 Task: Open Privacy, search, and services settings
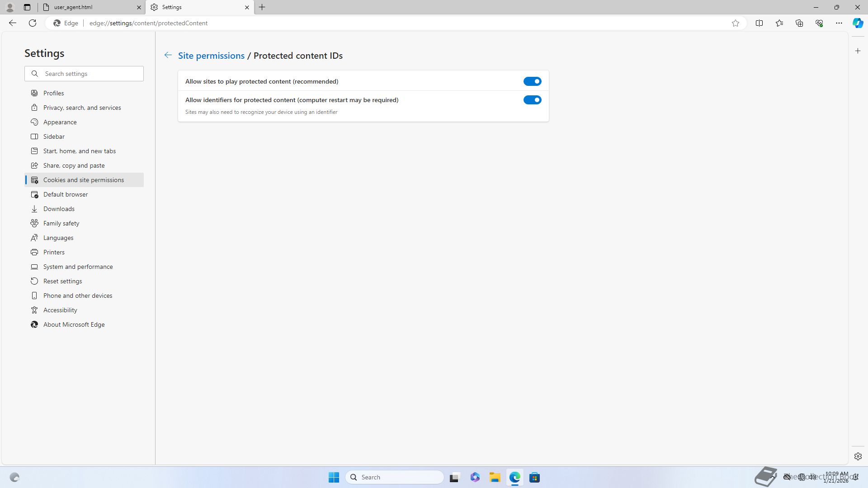pos(82,108)
